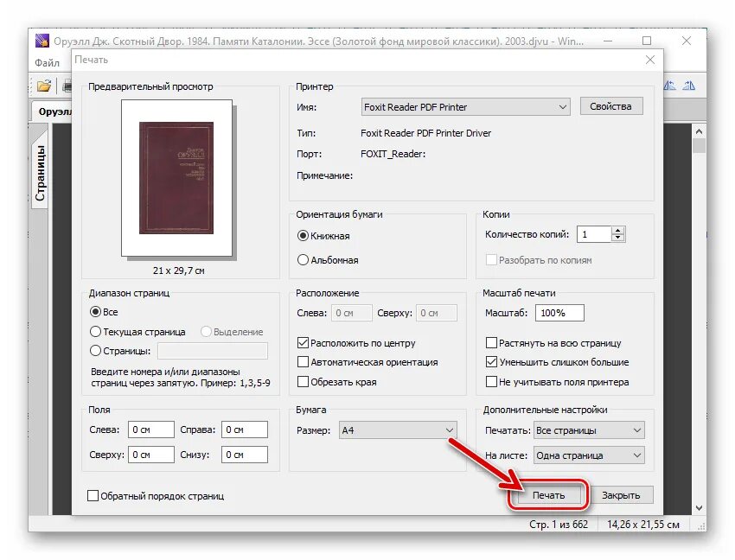Maximize the WinDjView main window
The image size is (735, 560).
click(x=647, y=41)
